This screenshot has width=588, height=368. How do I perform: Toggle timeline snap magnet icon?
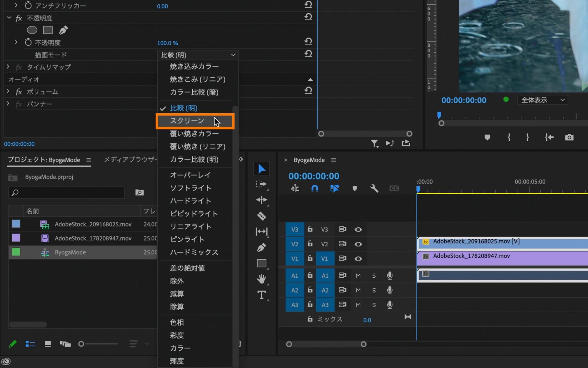[x=314, y=188]
